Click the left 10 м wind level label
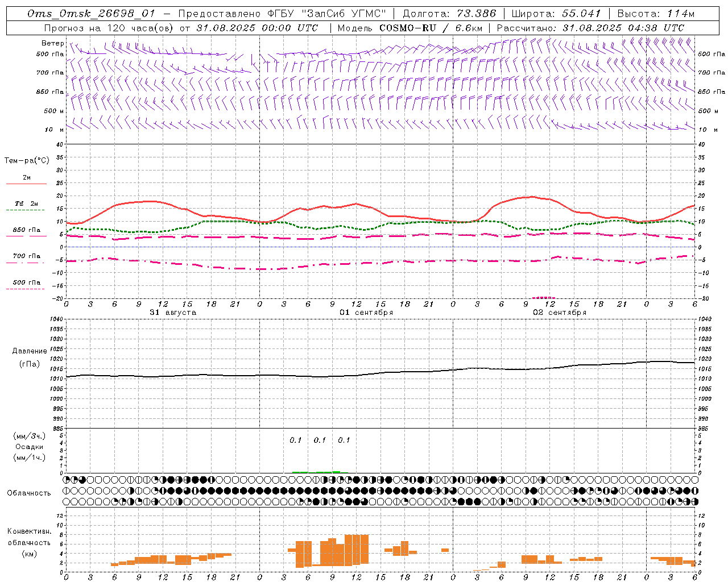728x582 pixels. (x=54, y=130)
